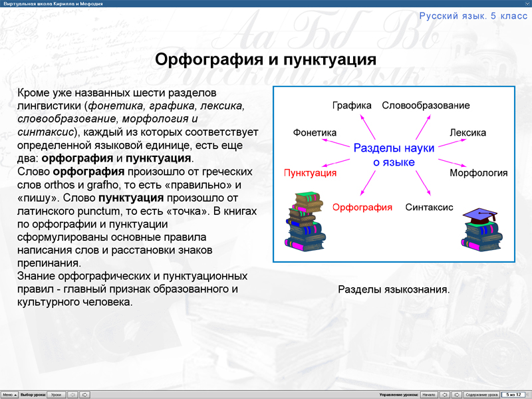Click the back arrow in Управление уроком controls

tap(445, 394)
